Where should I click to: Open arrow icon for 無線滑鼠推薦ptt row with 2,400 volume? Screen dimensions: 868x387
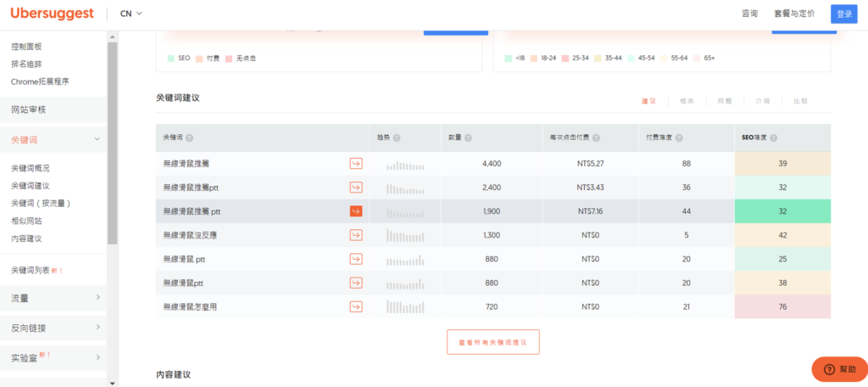pyautogui.click(x=356, y=188)
